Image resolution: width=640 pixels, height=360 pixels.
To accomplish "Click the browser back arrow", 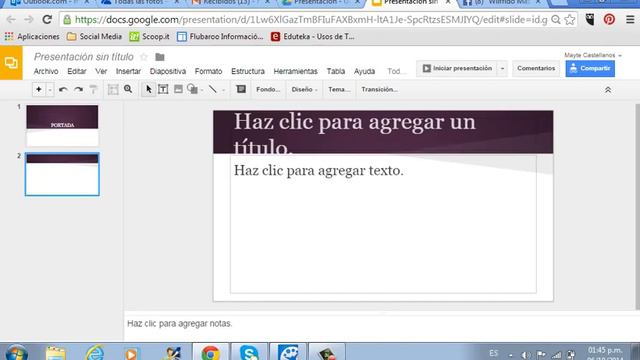I will pos(11,20).
